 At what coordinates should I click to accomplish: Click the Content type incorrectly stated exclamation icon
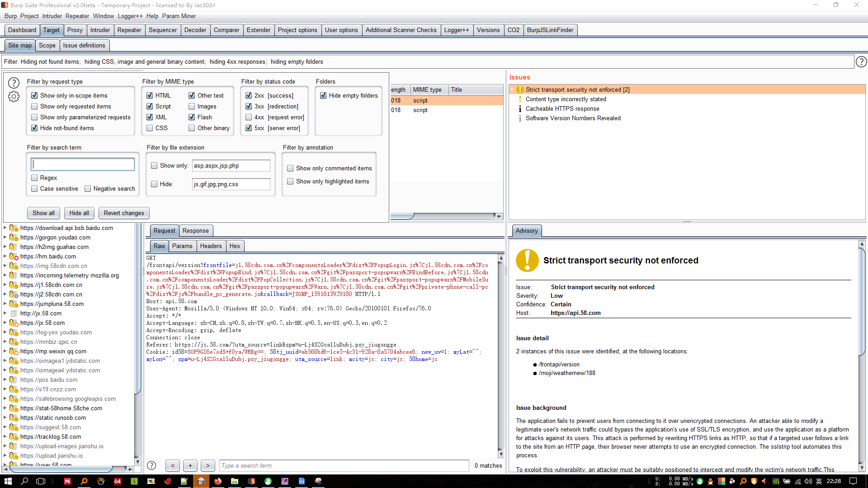pos(520,99)
